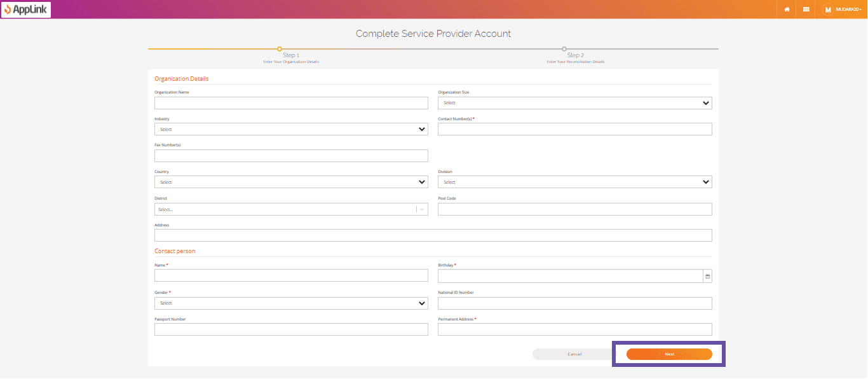Click the user avatar M icon
This screenshot has width=868, height=379.
(827, 10)
